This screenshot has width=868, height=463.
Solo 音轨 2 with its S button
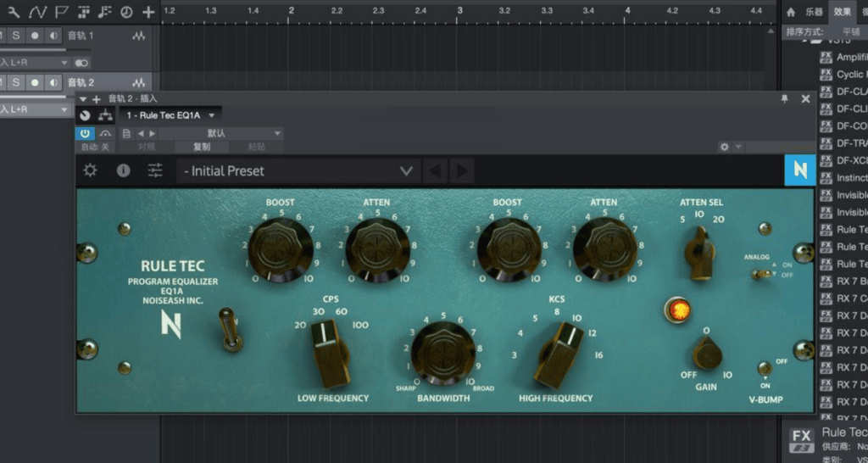(x=17, y=82)
